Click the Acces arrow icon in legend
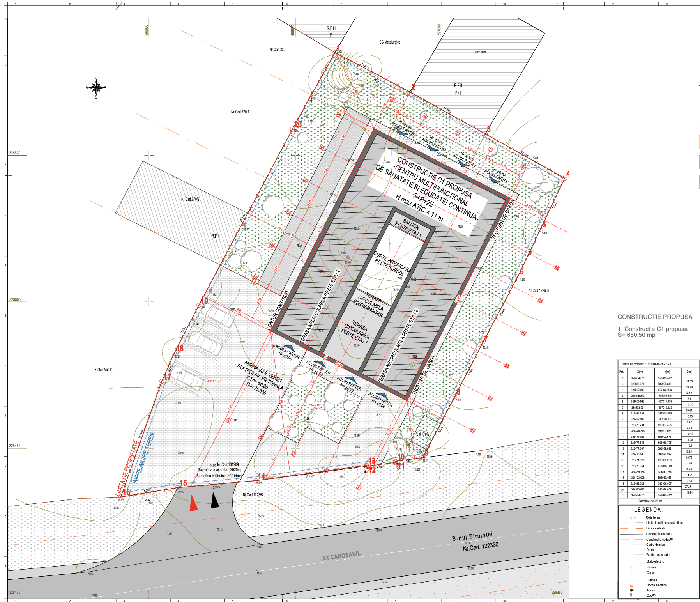The image size is (700, 602). [631, 590]
